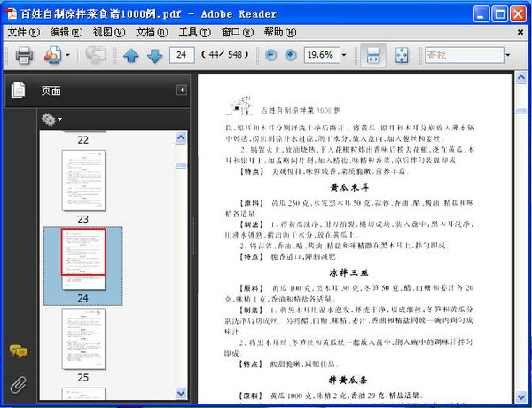Click the zoom out minus button
This screenshot has height=408, width=532.
271,55
